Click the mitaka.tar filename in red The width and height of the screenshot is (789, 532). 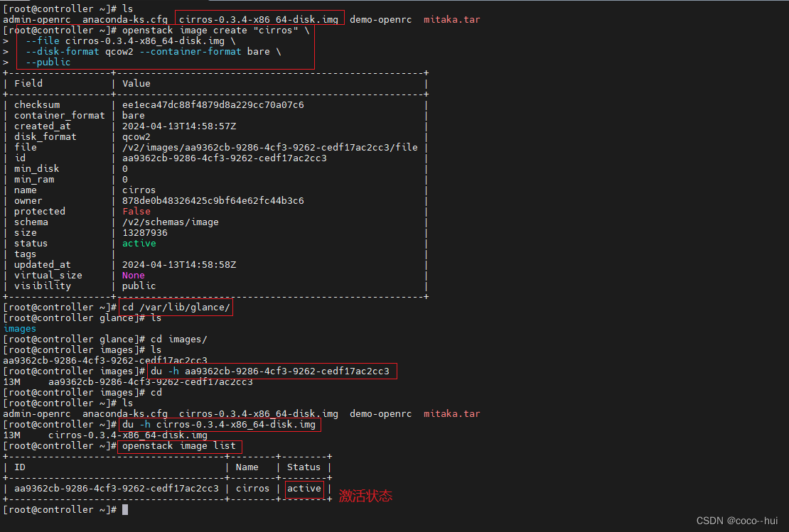click(x=451, y=19)
